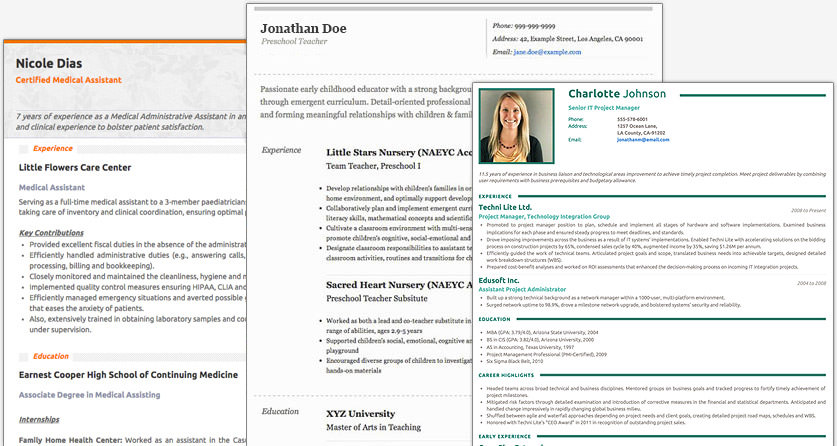
Task: Click the Key Contributions underlined heading
Action: pos(51,233)
